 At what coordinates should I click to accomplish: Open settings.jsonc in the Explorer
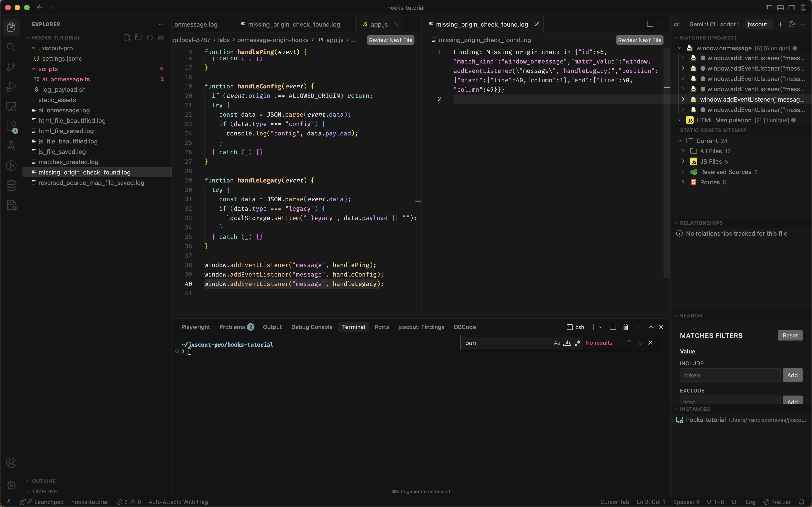click(x=97, y=58)
